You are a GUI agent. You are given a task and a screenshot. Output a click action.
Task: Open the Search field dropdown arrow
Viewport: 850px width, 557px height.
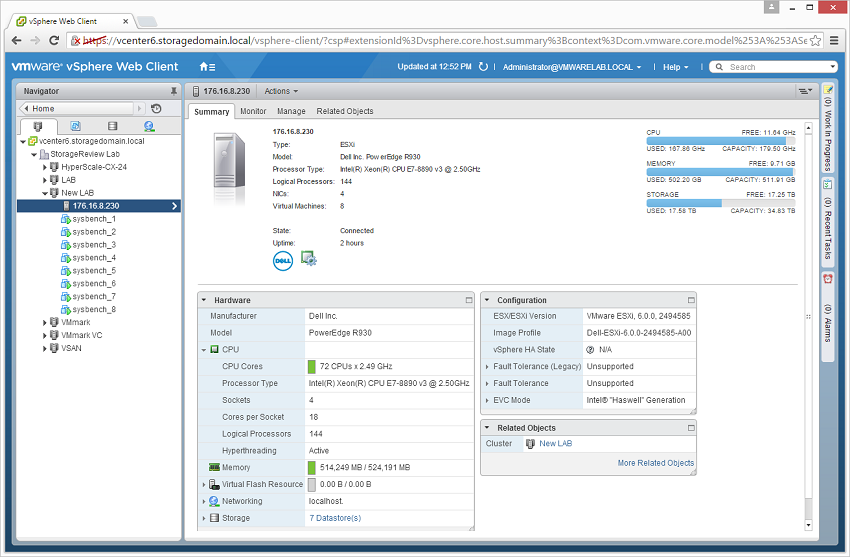tap(833, 67)
